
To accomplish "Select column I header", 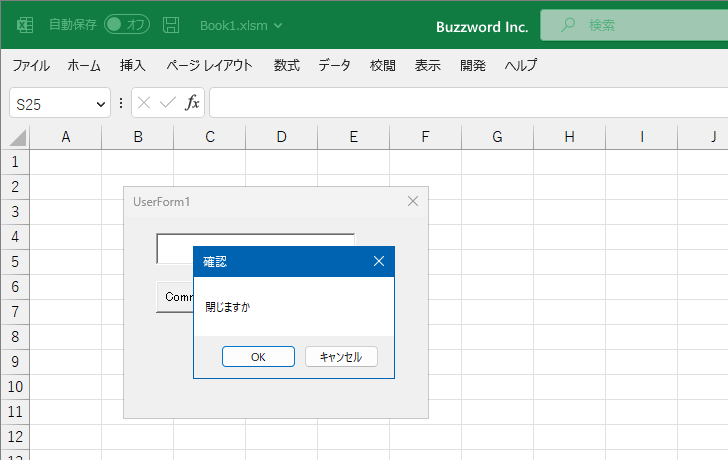I will tap(641, 137).
